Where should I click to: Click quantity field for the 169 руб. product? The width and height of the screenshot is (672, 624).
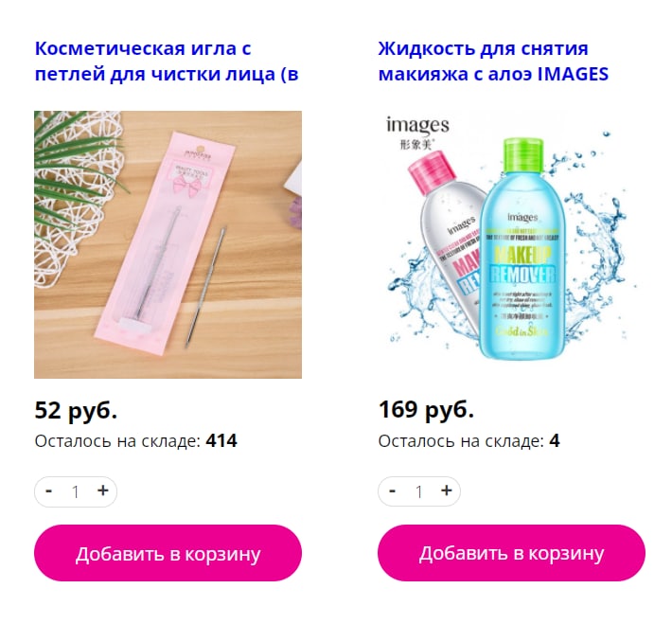click(419, 491)
